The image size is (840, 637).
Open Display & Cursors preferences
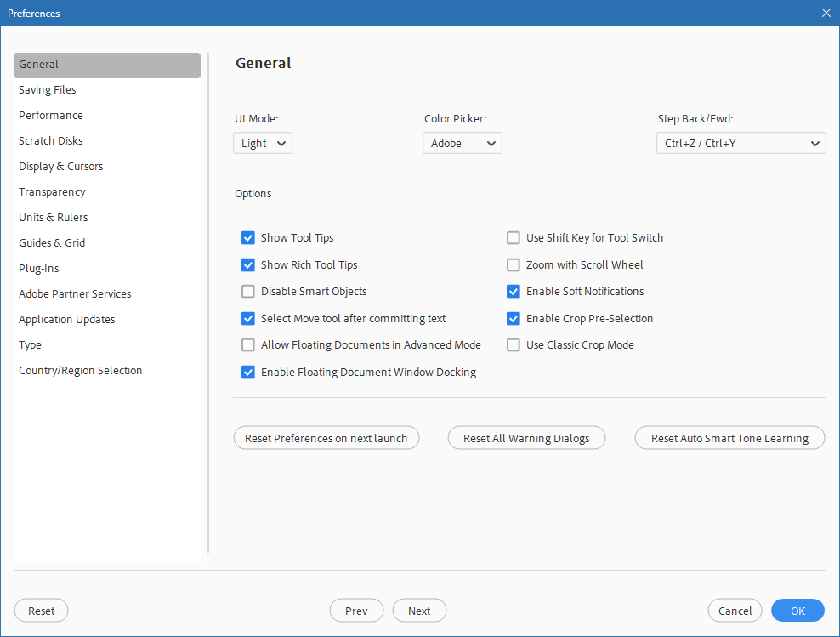pyautogui.click(x=107, y=166)
